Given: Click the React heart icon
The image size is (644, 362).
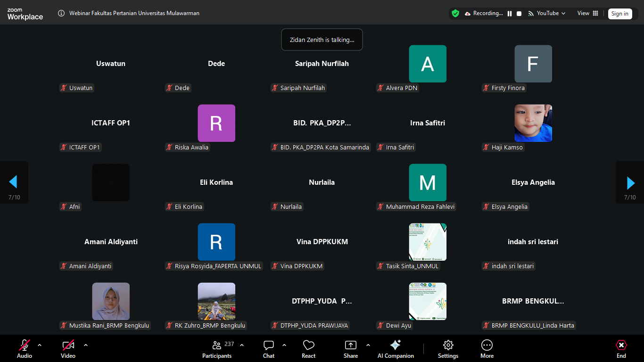Looking at the screenshot, I should (308, 346).
